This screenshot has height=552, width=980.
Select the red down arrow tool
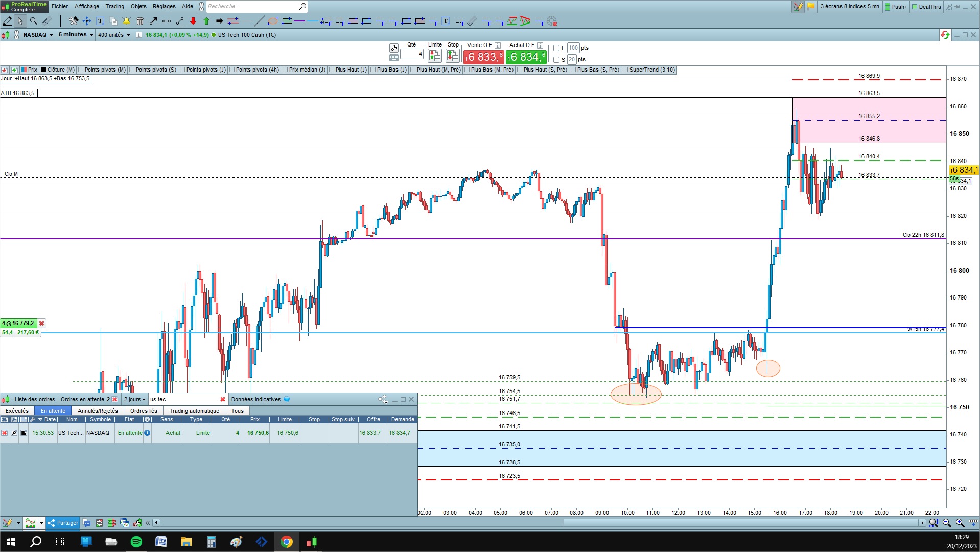[x=193, y=21]
